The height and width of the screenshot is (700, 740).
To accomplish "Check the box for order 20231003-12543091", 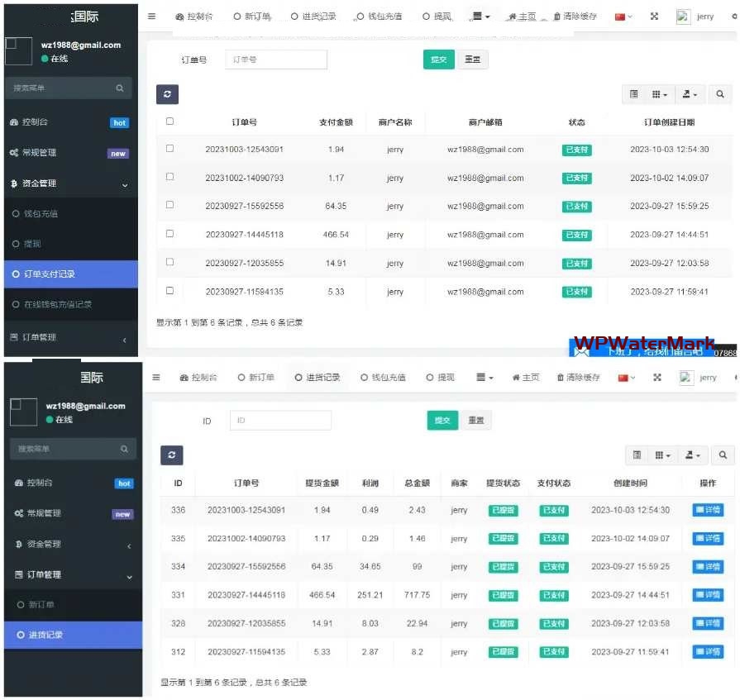I will tap(169, 149).
